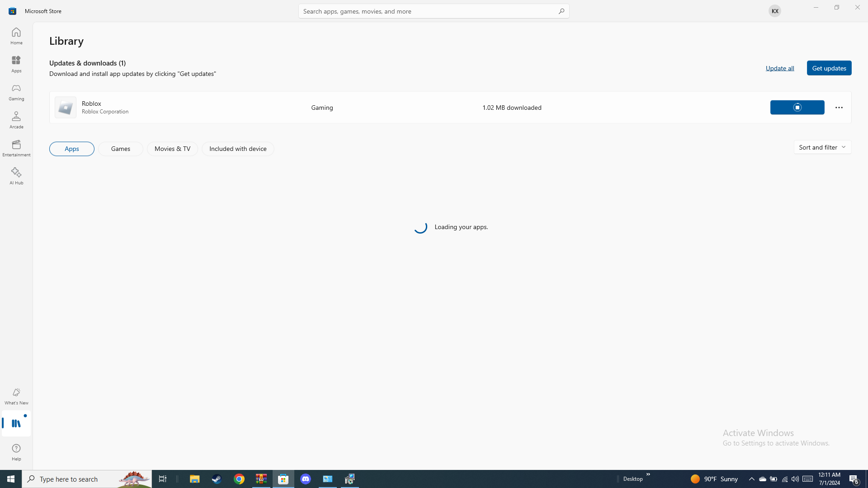Click the Roblox app thumbnail
This screenshot has height=488, width=868.
coord(66,107)
